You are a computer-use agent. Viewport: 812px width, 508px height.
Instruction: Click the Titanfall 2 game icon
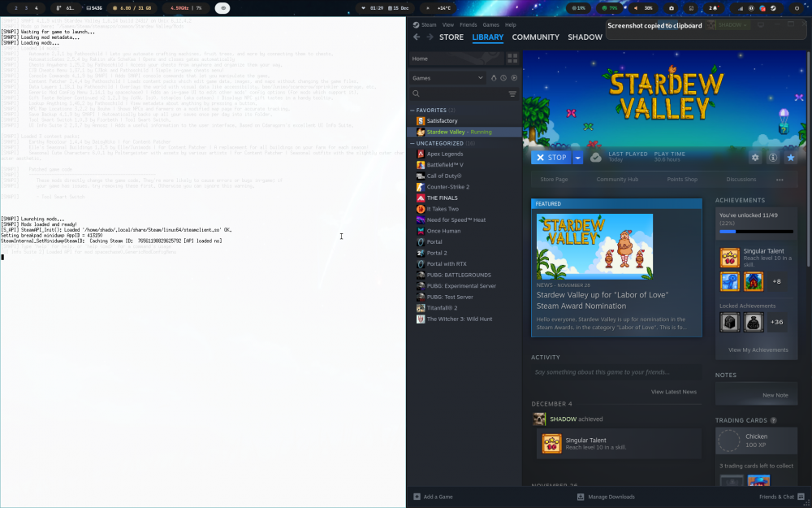tap(421, 308)
